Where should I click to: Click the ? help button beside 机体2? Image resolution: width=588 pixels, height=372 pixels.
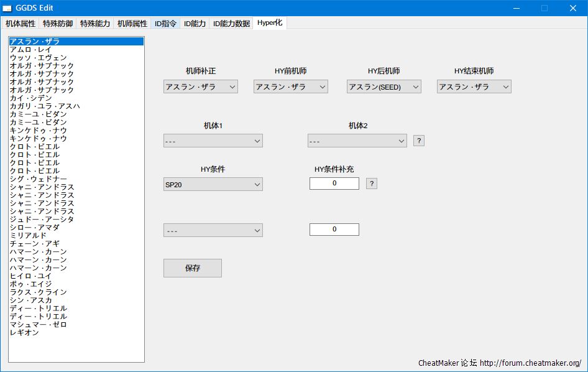(x=419, y=141)
